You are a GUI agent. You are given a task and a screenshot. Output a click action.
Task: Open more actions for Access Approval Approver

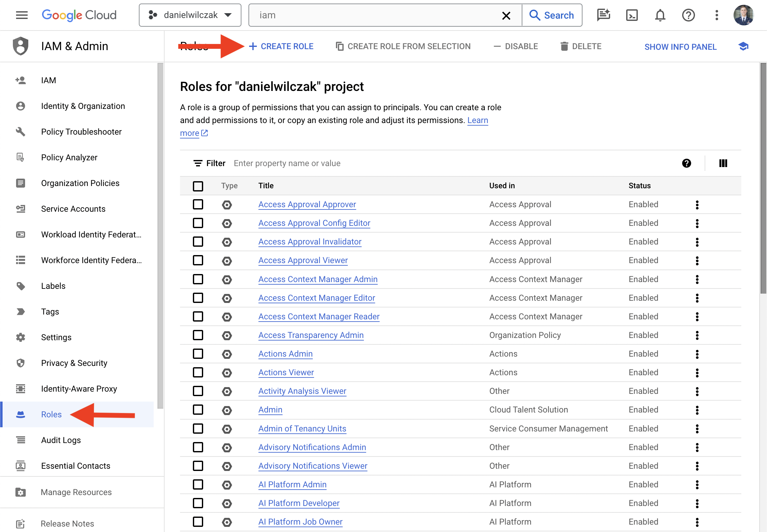tap(697, 204)
